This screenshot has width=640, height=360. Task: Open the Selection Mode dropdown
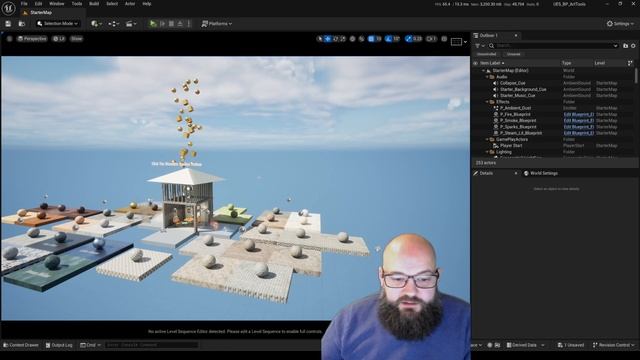point(57,24)
